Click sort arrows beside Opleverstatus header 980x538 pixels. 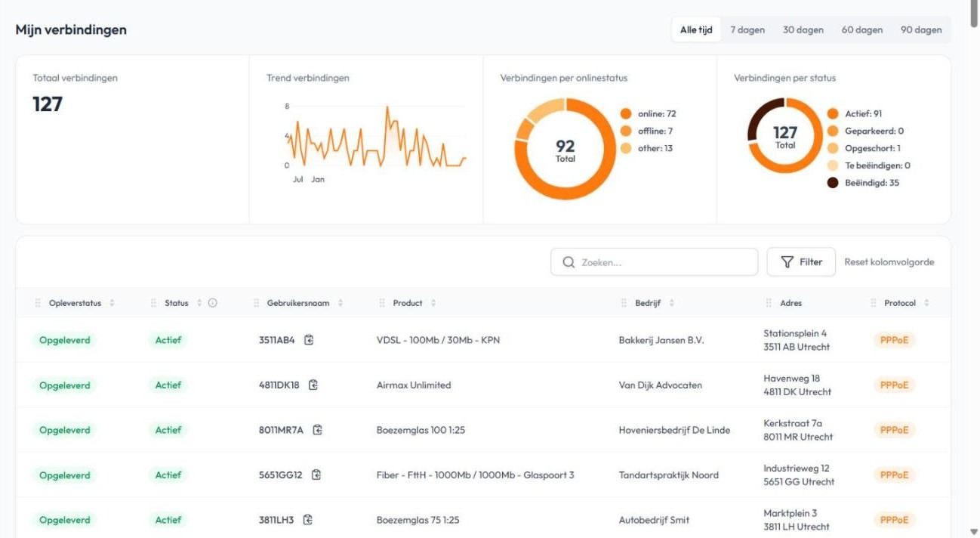112,303
